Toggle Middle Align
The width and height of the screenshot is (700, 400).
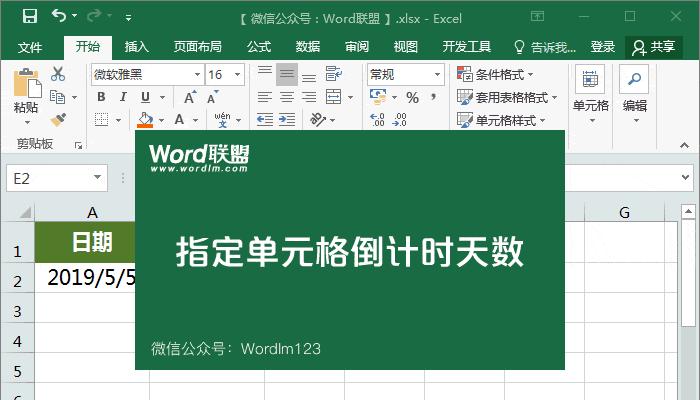click(287, 75)
